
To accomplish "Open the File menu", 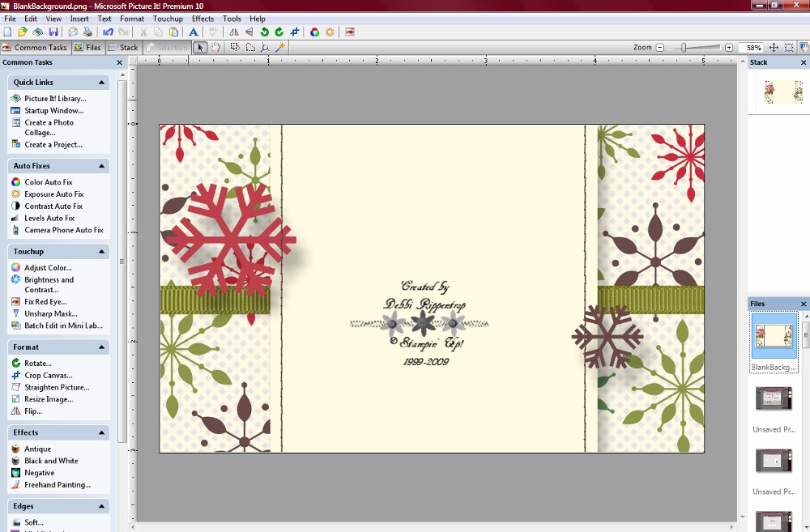I will (x=10, y=19).
